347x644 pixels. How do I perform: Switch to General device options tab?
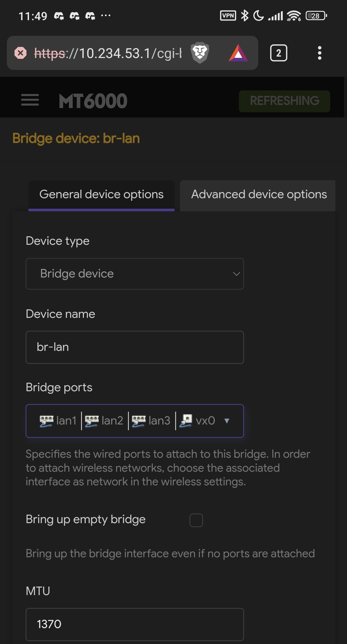(101, 195)
